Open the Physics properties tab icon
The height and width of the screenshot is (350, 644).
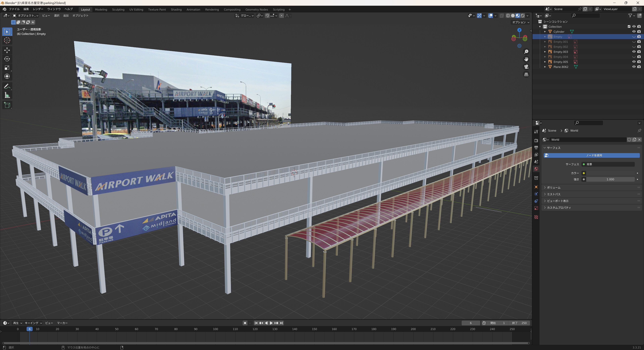536,194
